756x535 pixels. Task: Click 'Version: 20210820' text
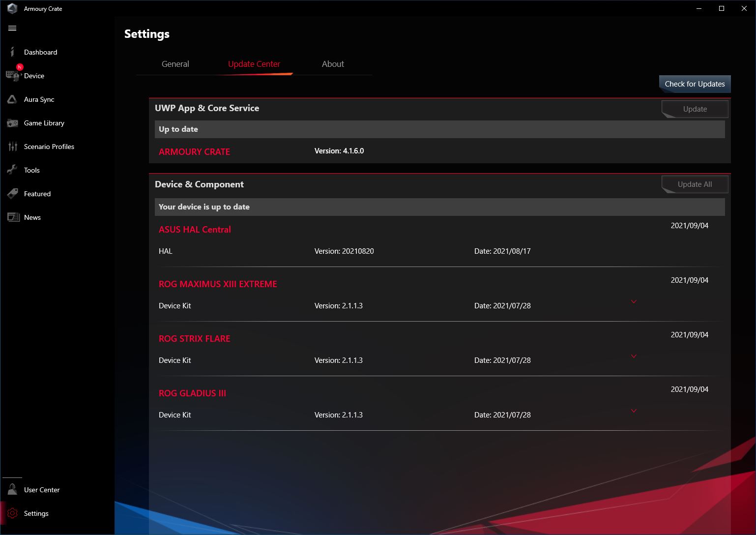(344, 251)
